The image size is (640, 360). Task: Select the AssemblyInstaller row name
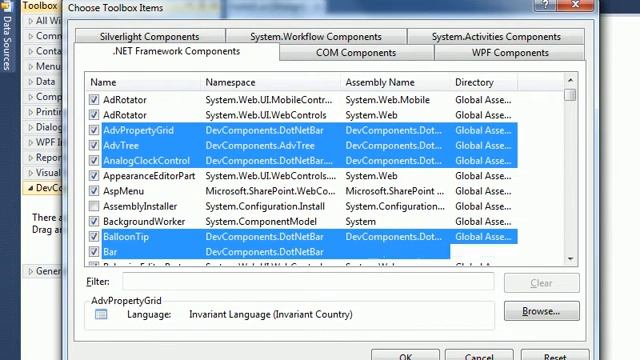pos(140,206)
